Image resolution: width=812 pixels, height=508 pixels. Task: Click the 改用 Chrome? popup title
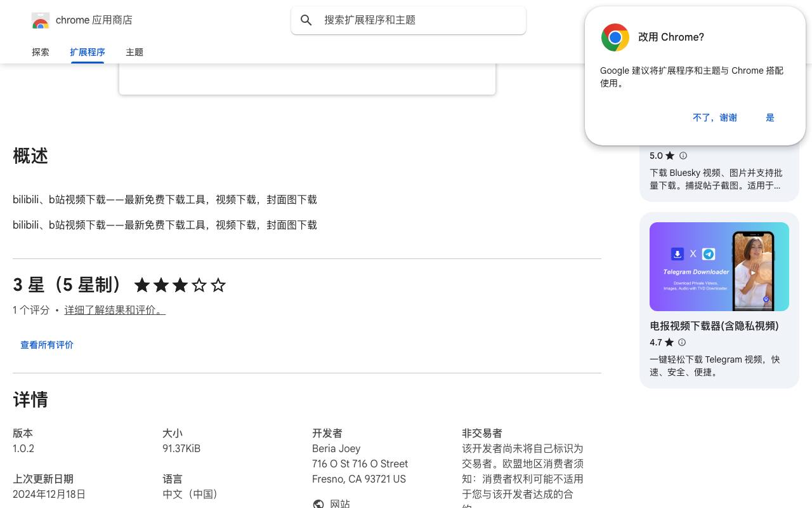click(x=671, y=37)
